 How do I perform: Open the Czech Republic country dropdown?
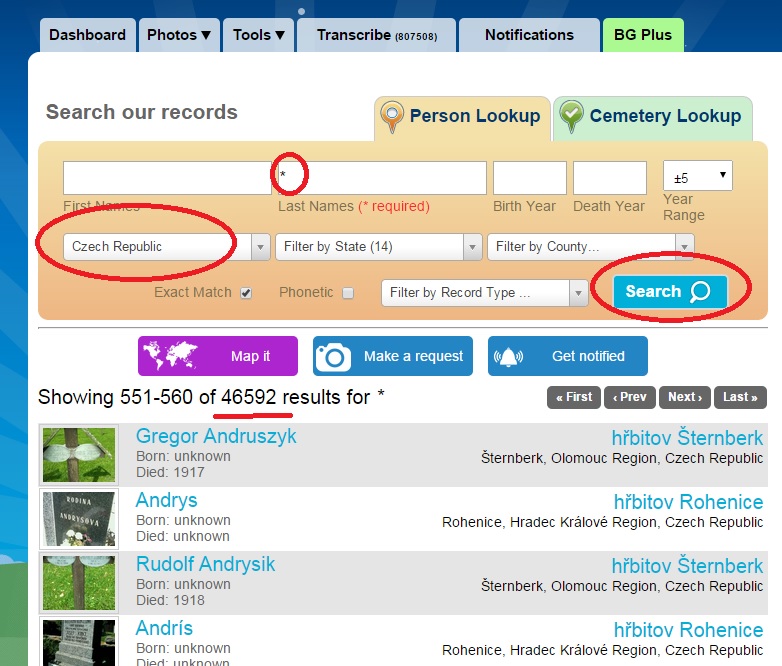pyautogui.click(x=166, y=247)
